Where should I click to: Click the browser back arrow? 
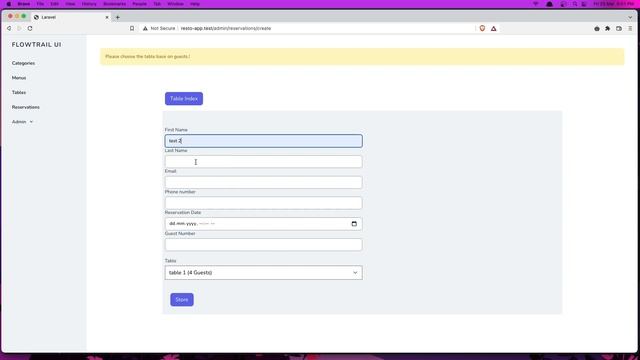point(9,29)
